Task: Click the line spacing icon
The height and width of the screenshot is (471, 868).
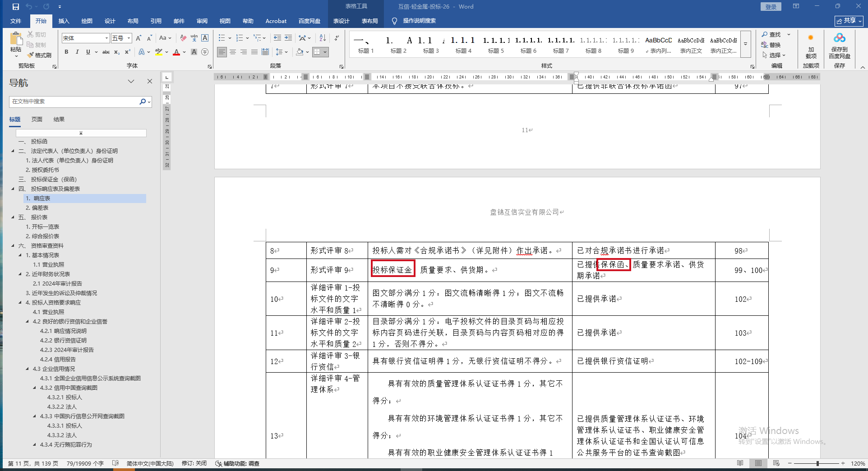Action: coord(279,52)
